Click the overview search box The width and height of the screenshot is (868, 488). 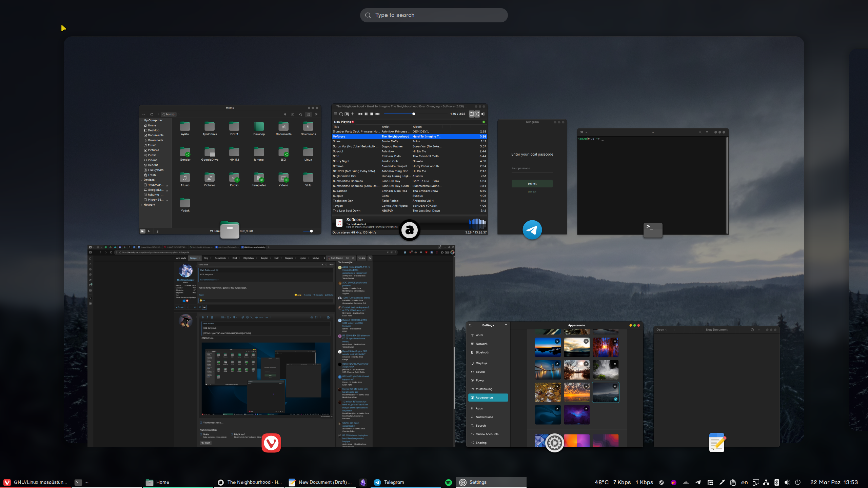click(x=434, y=15)
